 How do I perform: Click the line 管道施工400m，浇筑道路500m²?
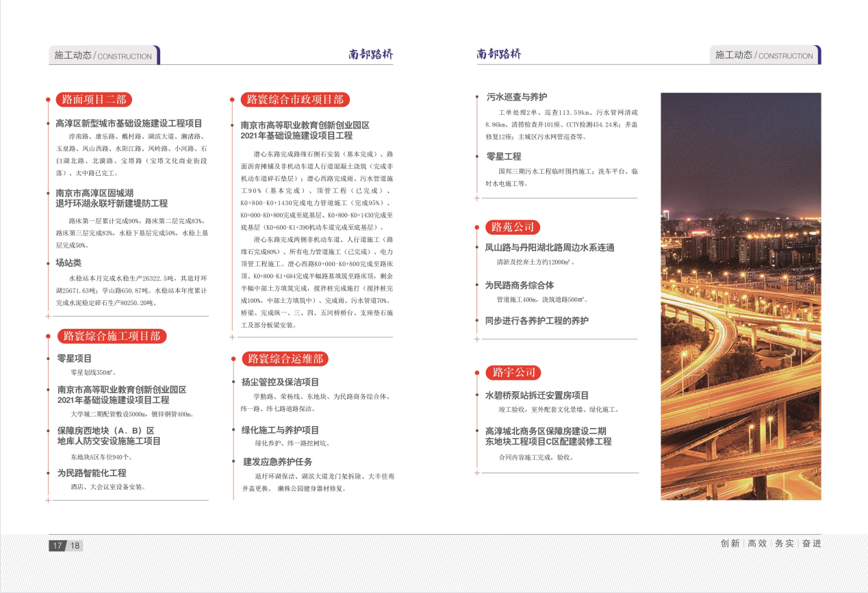(x=541, y=300)
